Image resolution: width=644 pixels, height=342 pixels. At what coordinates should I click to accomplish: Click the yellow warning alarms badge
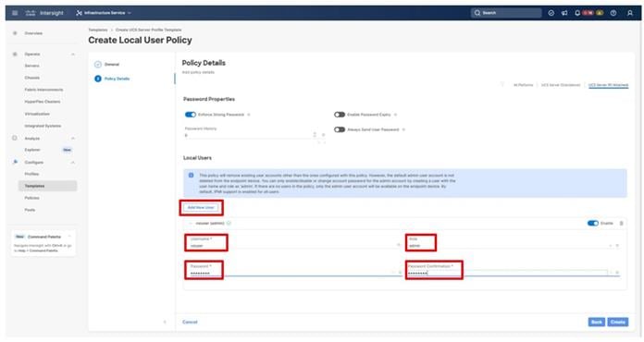pyautogui.click(x=600, y=13)
